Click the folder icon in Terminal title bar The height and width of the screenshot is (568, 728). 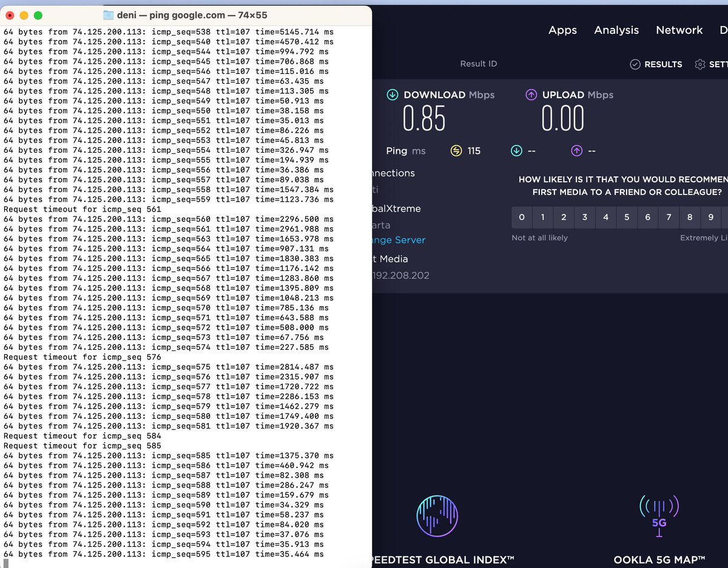109,15
